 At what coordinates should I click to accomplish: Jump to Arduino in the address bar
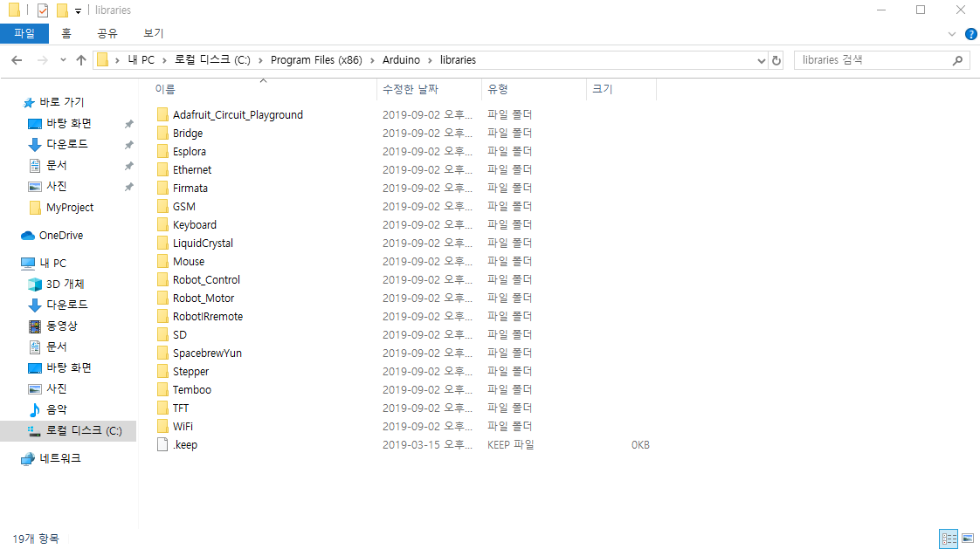401,60
